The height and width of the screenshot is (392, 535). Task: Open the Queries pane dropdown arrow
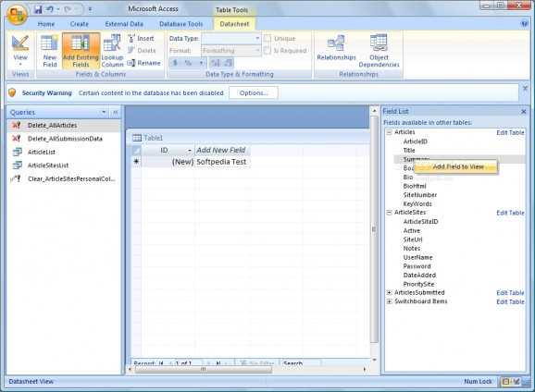pyautogui.click(x=104, y=112)
